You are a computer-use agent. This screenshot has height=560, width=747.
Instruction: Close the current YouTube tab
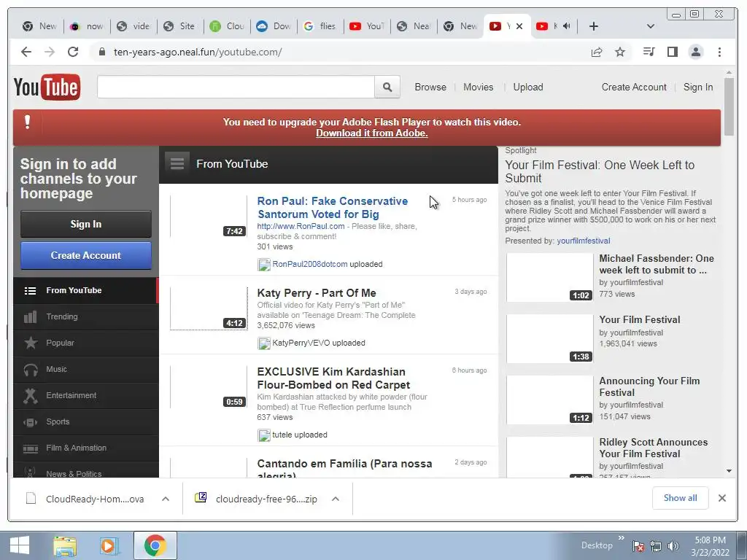pos(519,26)
